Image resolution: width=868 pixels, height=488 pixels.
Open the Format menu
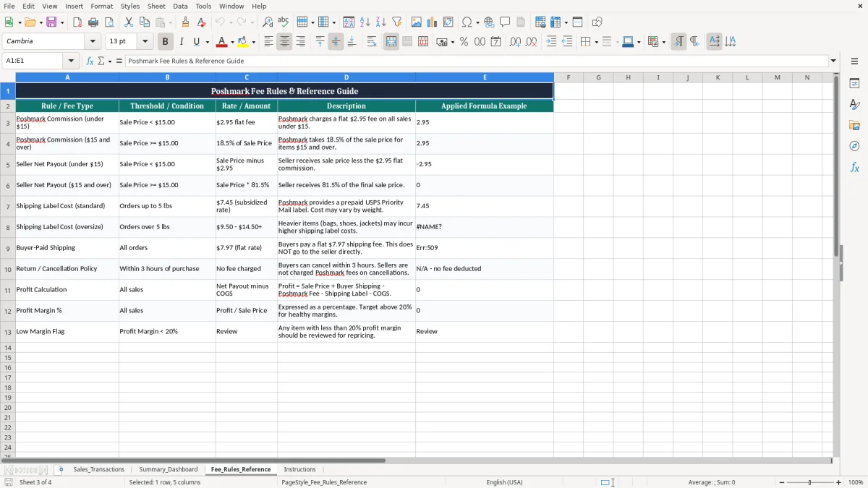101,6
